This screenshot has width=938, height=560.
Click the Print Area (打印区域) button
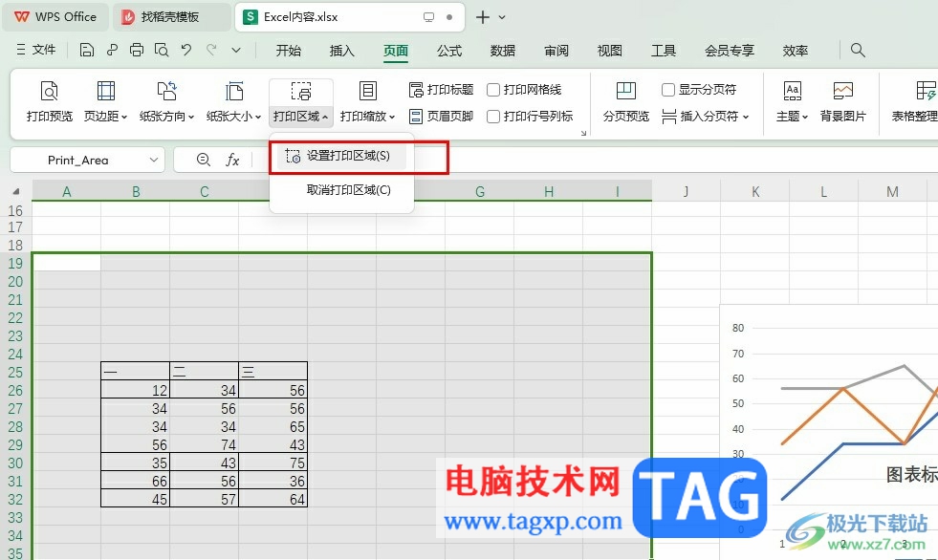[x=301, y=102]
